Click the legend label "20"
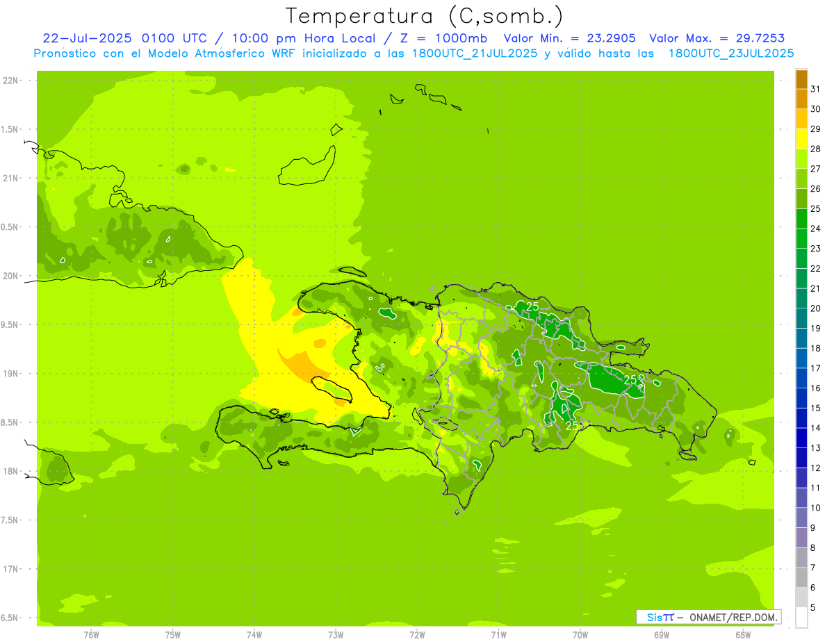This screenshot has width=834, height=644. [815, 308]
